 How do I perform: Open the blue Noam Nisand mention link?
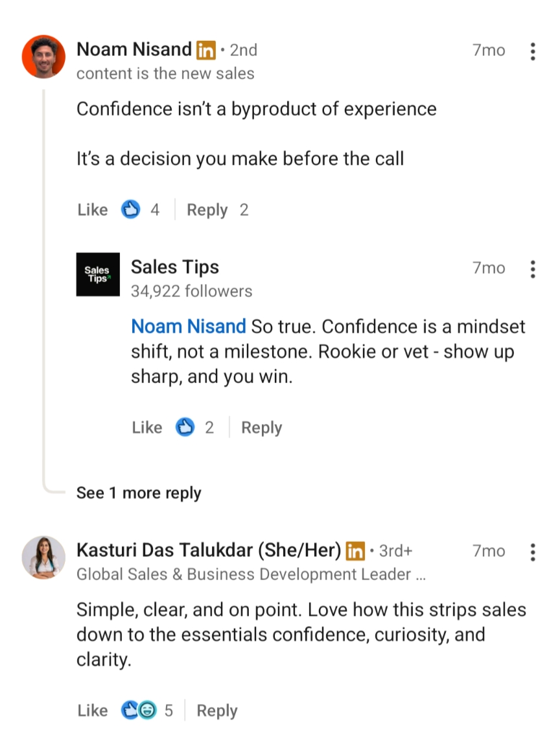click(189, 326)
